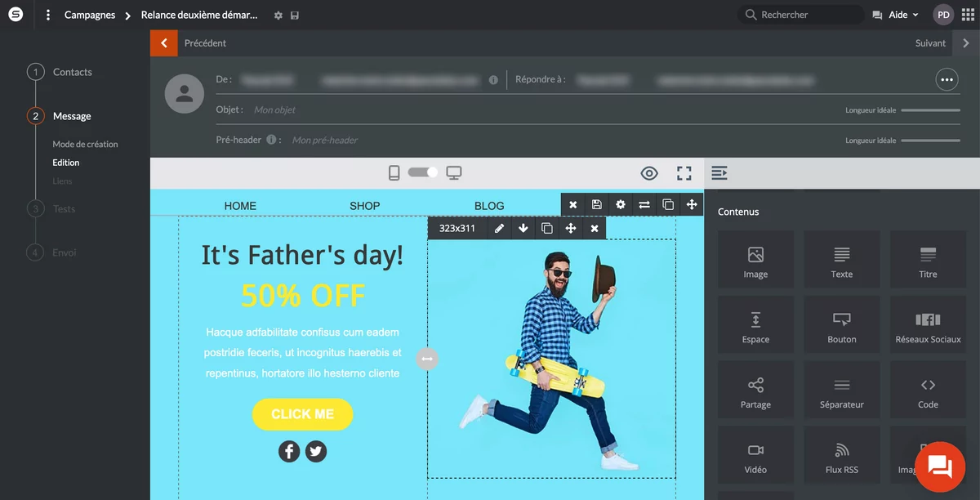
Task: Click the Facebook icon in the email
Action: 289,451
